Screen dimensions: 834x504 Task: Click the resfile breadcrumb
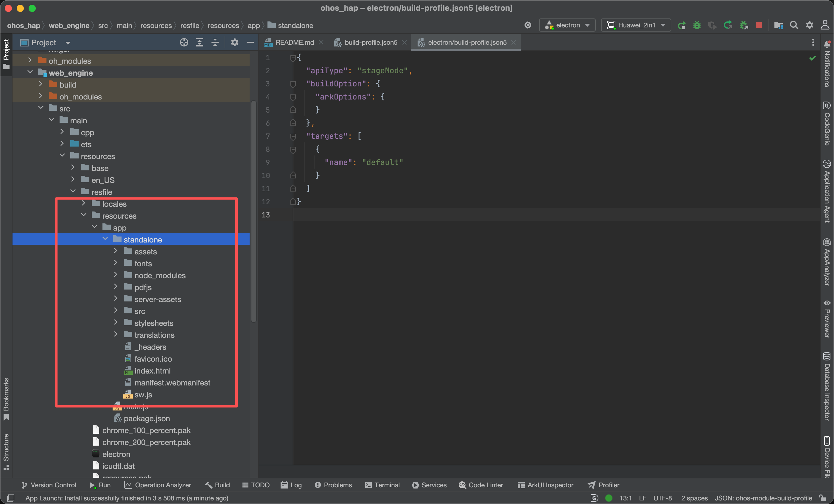[x=189, y=25]
